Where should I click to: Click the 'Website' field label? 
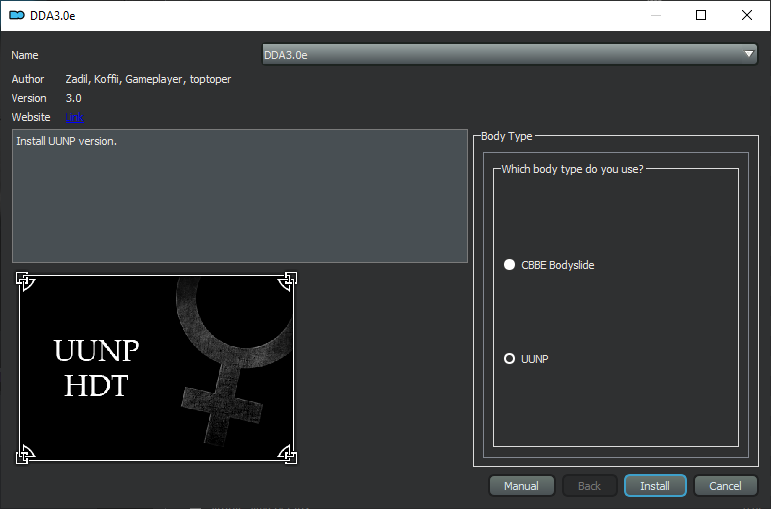tap(30, 117)
